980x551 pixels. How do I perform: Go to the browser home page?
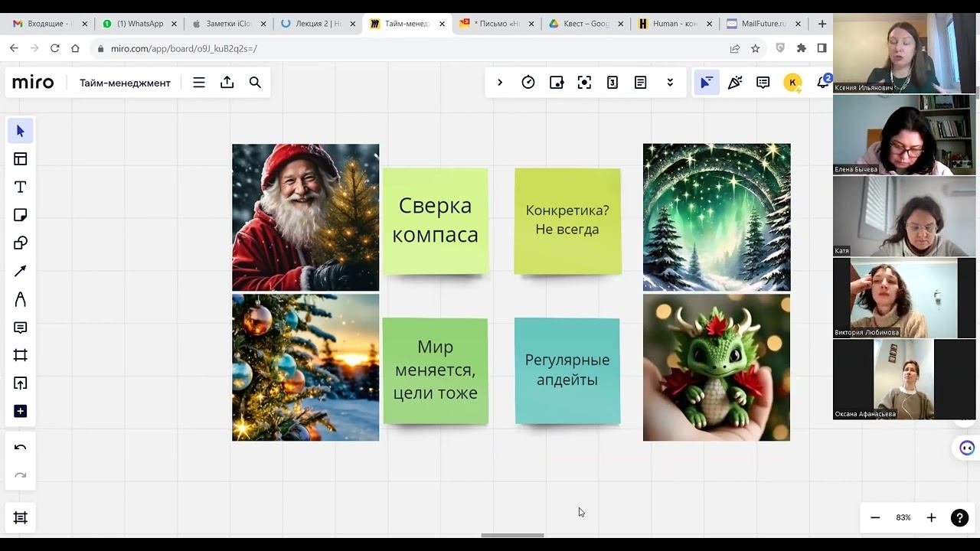[x=75, y=48]
